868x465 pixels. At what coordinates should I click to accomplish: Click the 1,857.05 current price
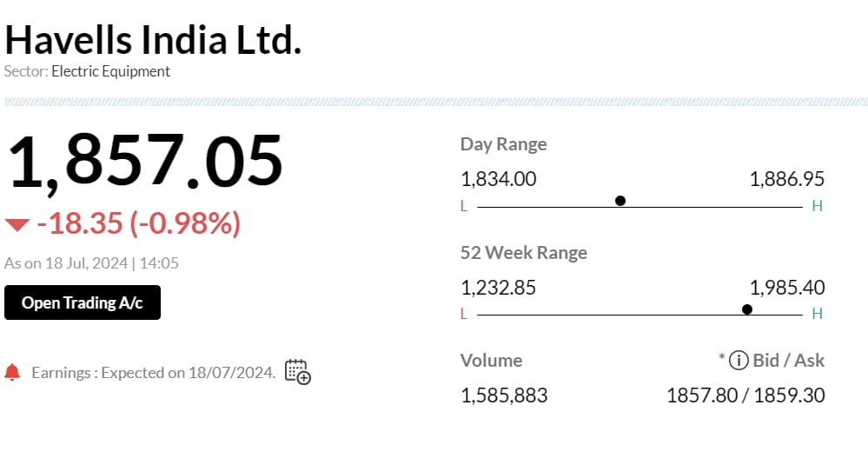146,162
